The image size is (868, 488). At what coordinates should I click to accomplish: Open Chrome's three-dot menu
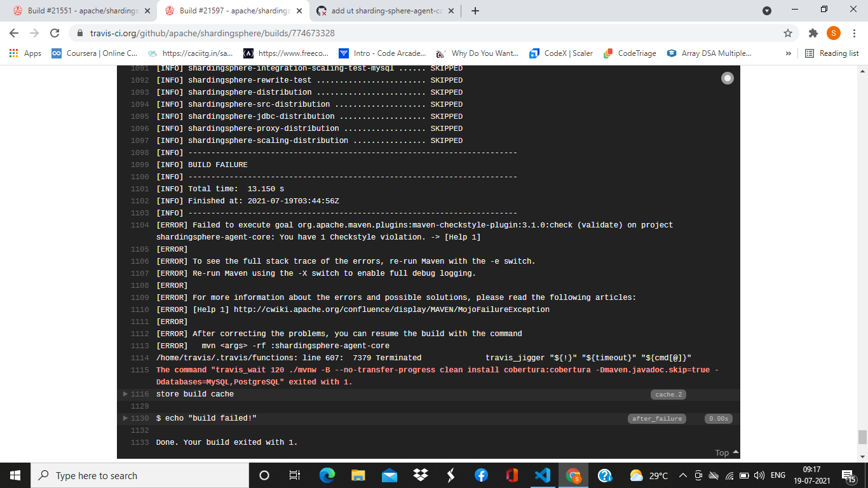click(x=855, y=33)
